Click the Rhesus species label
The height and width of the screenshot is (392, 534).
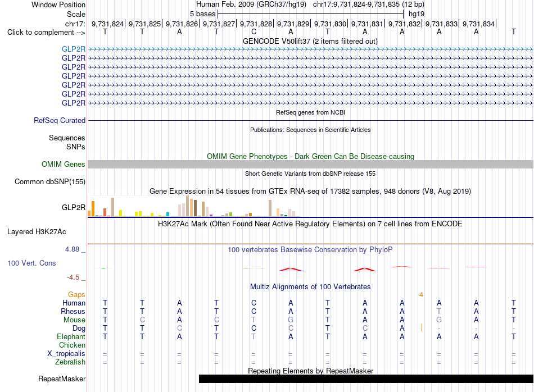click(73, 311)
